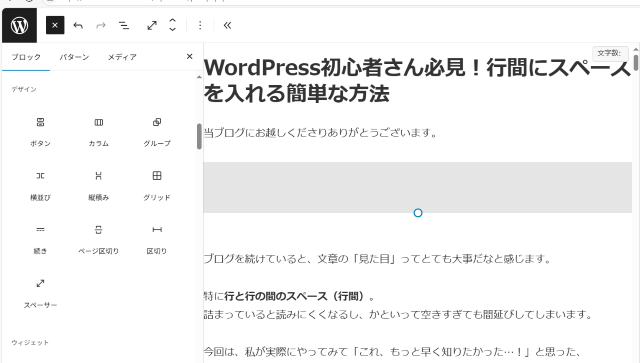
Task: Collapse the block toolbar with double chevron
Action: [x=227, y=25]
